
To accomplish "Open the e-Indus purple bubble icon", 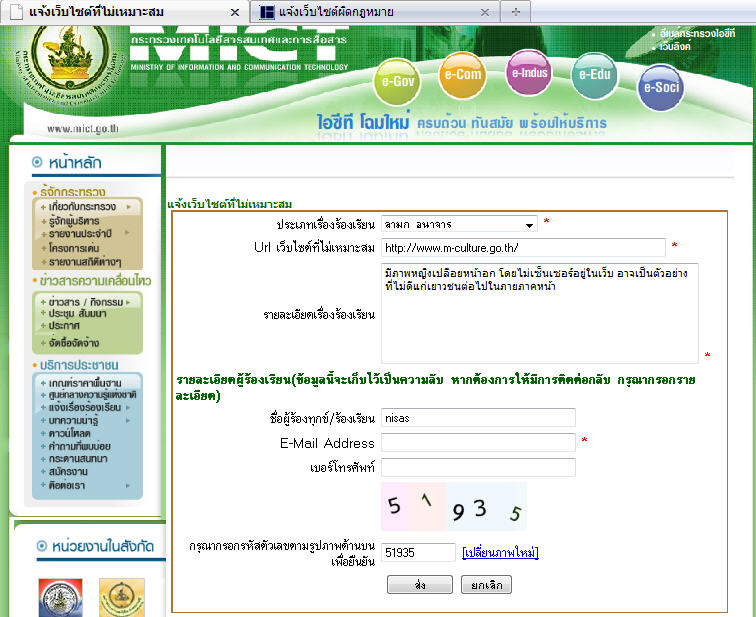I will tap(529, 73).
